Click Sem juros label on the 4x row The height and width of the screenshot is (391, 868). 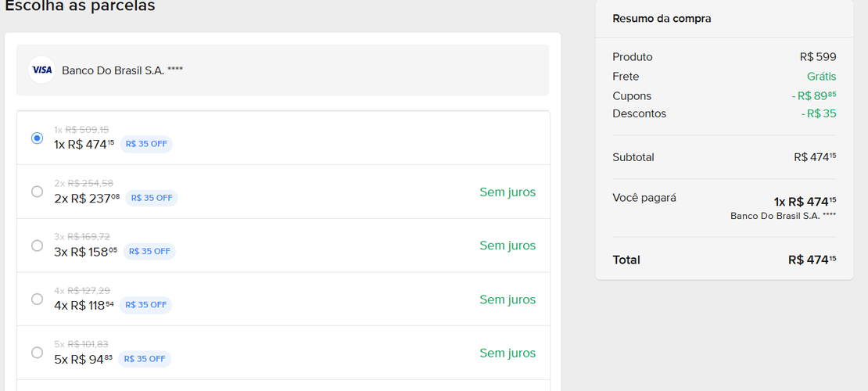coord(508,300)
